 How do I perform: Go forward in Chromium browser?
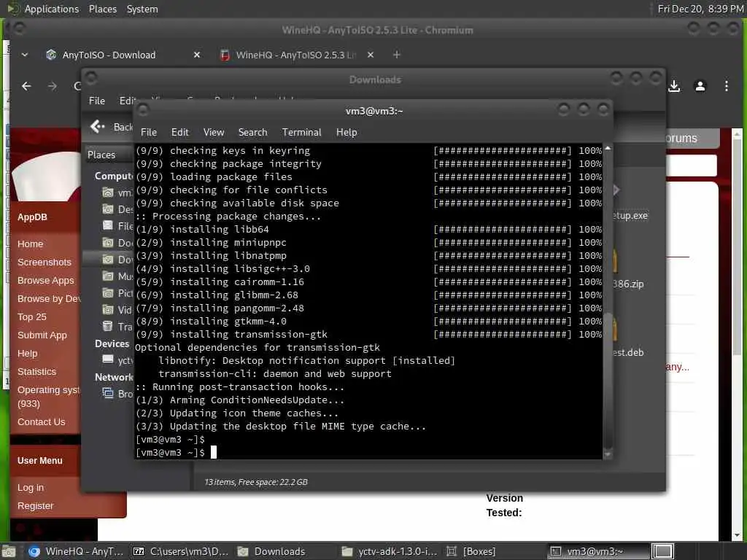(53, 86)
